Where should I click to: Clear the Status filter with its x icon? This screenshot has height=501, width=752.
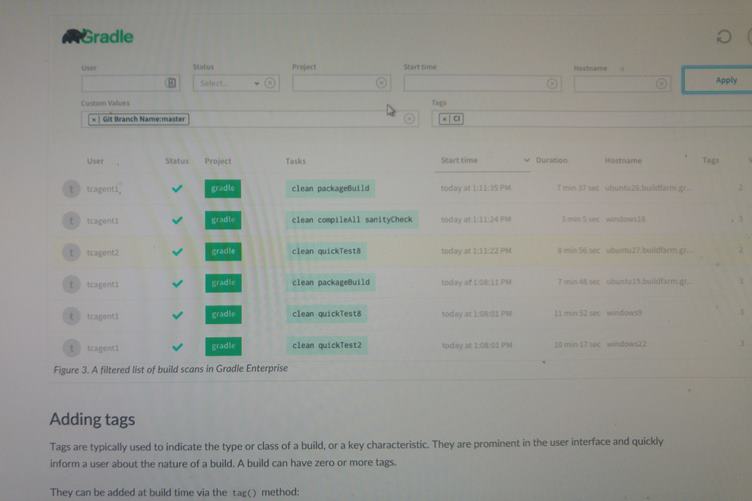point(270,83)
